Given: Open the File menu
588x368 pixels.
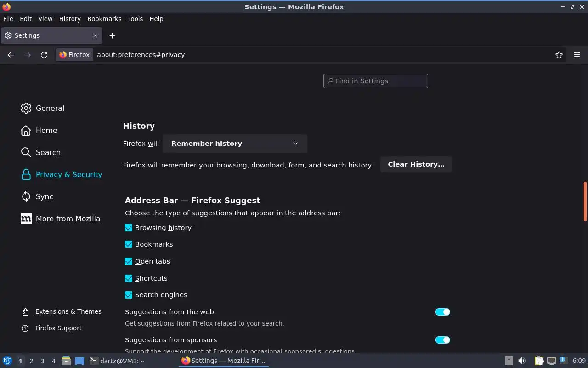Looking at the screenshot, I should [x=8, y=19].
